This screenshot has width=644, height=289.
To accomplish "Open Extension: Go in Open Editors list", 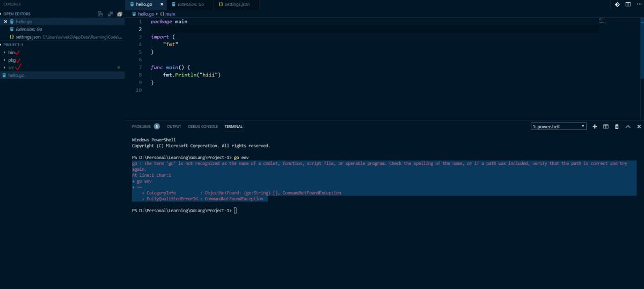I will pos(62,29).
